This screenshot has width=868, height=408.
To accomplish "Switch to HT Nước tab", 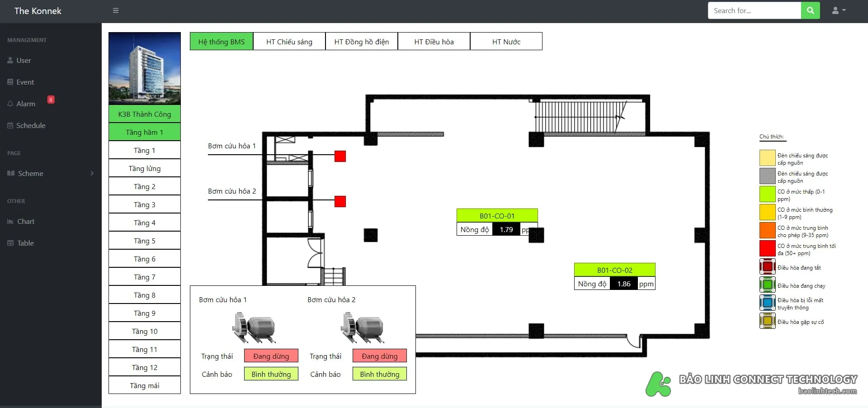I will pyautogui.click(x=506, y=41).
